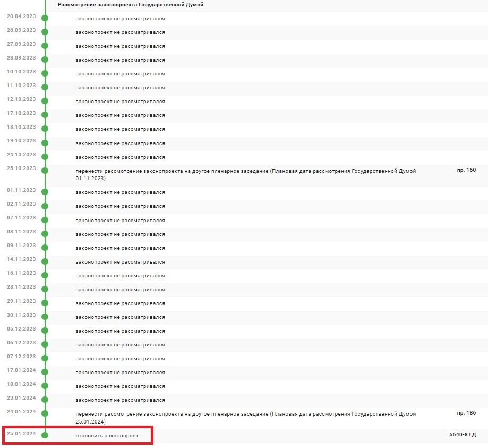Click the date 12.10.2023
Screen dimensions: 488x448
click(21, 99)
